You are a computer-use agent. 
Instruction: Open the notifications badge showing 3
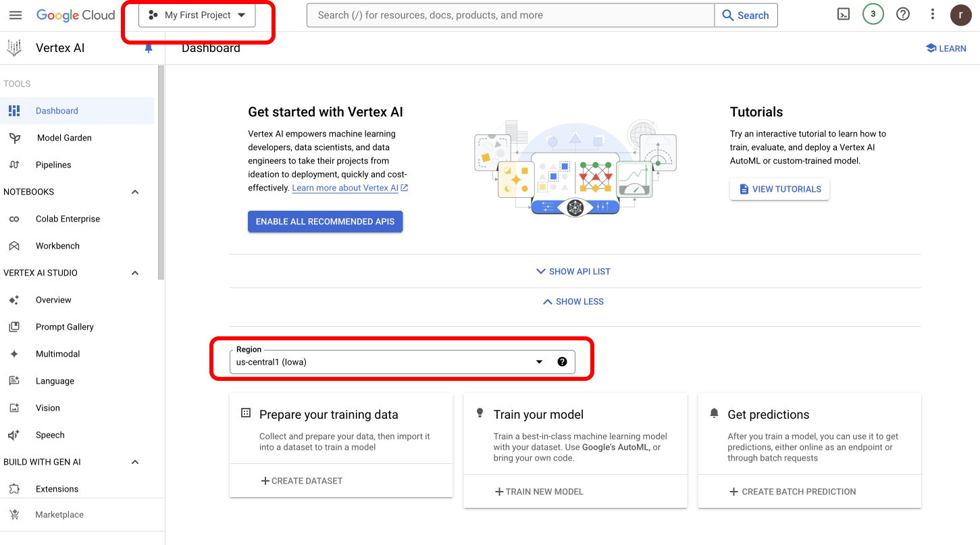873,14
